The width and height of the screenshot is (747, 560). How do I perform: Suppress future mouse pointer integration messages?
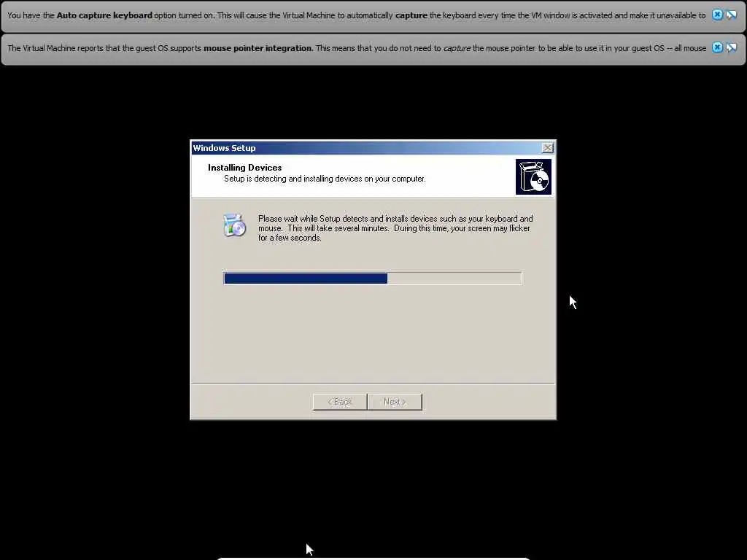coord(731,47)
